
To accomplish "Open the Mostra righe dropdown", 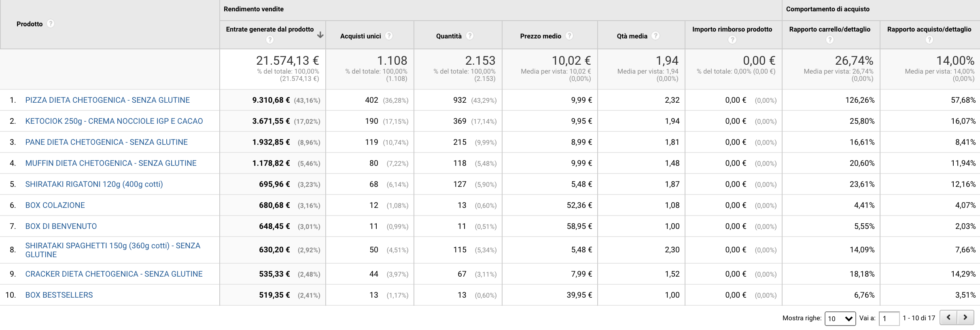I will 840,319.
